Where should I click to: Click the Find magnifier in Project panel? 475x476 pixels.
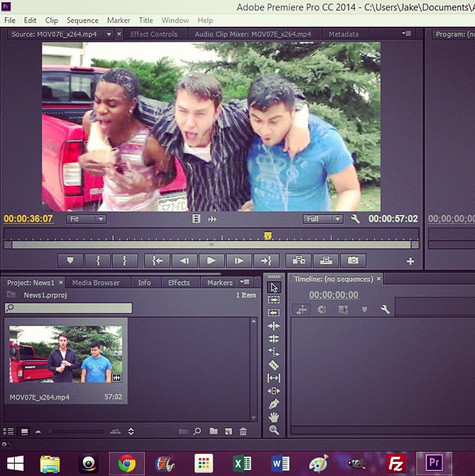tap(197, 431)
